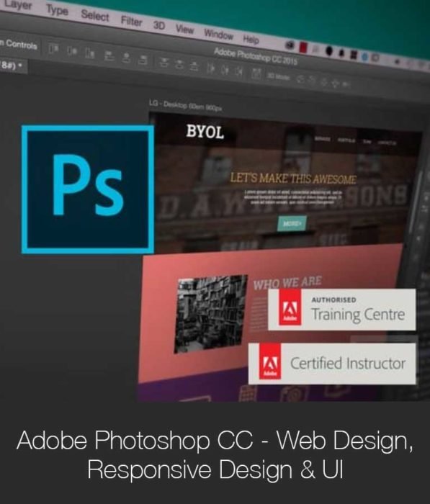Click the align vertical centers icon
430x504 pixels.
(72, 51)
